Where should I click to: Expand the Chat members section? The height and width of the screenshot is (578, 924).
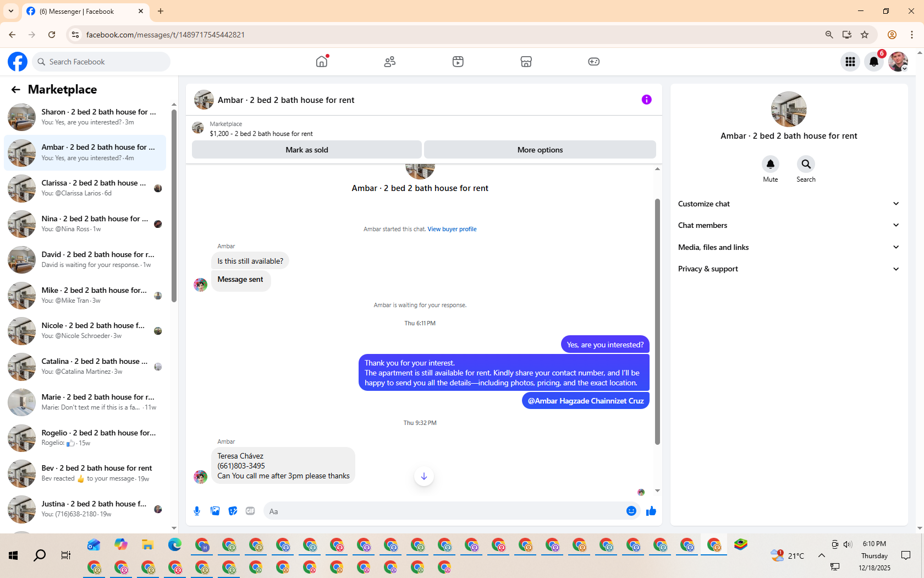(789, 225)
